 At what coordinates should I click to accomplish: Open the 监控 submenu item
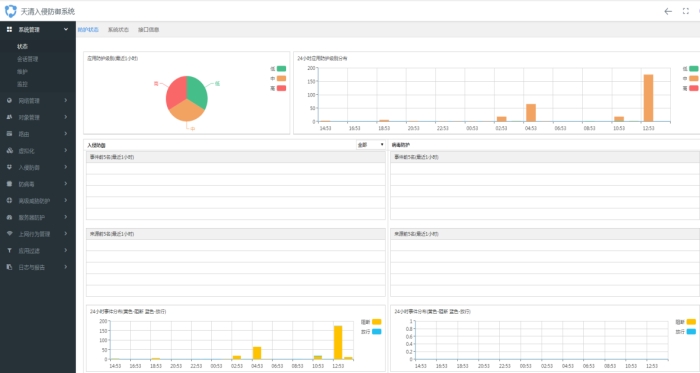22,84
